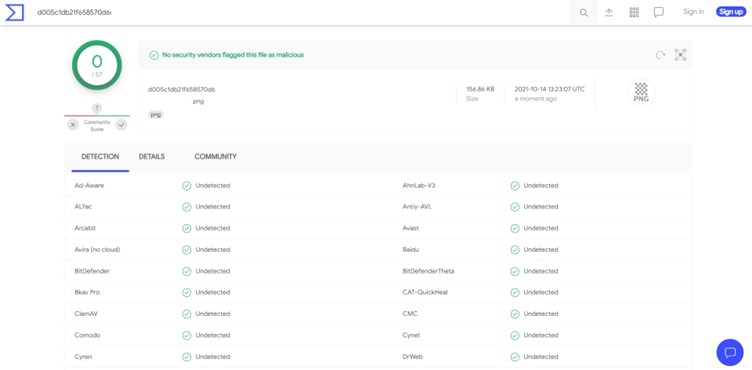The width and height of the screenshot is (752, 370).
Task: Click the hash search input field
Action: pyautogui.click(x=301, y=12)
